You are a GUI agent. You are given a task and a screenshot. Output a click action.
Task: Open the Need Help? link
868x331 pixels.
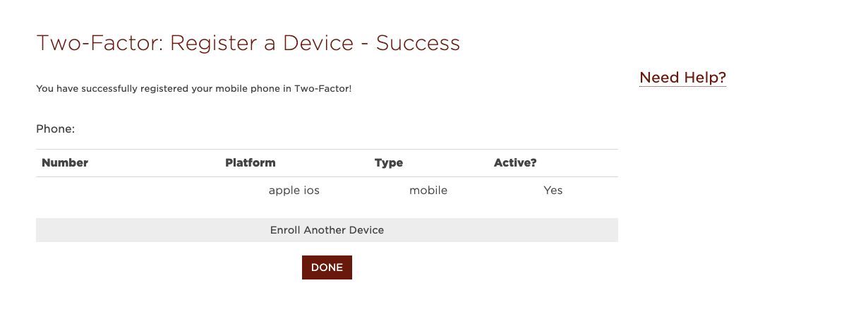[682, 78]
